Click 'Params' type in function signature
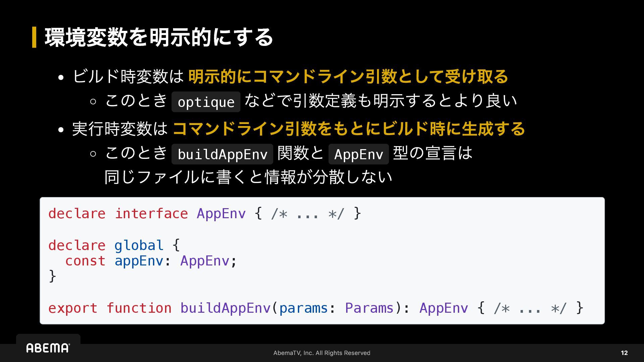The height and width of the screenshot is (362, 644). pyautogui.click(x=369, y=308)
